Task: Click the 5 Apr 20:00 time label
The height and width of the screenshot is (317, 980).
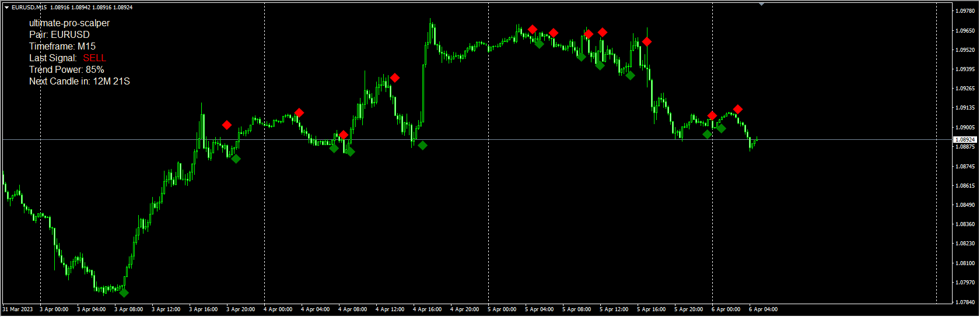Action: pyautogui.click(x=689, y=309)
